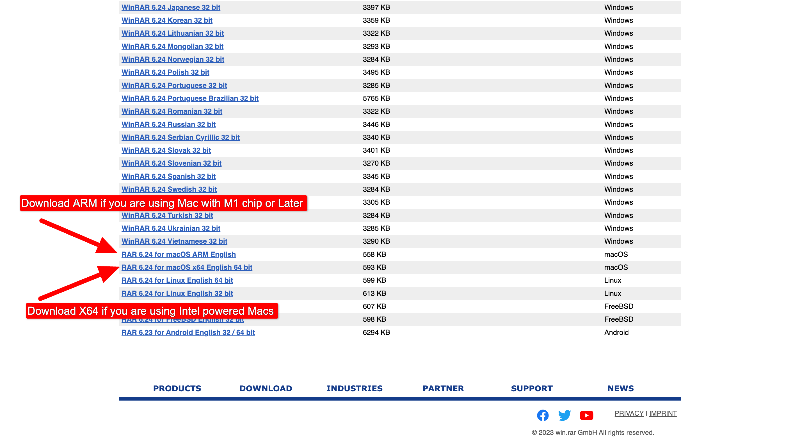Click the 3322 KB size in Romanian row
800x439 pixels.
coord(376,111)
